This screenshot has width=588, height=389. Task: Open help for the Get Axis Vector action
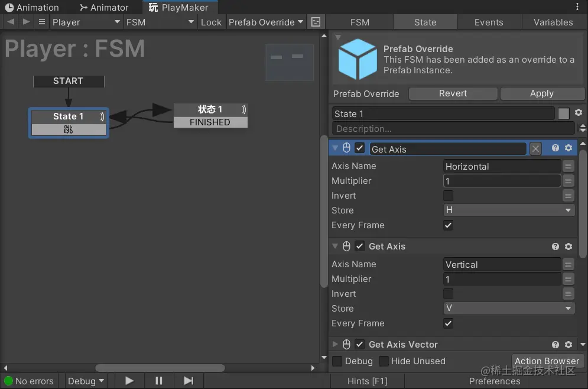point(555,345)
